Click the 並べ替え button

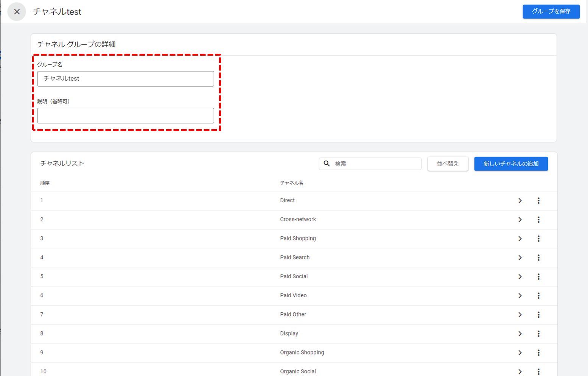pyautogui.click(x=448, y=164)
